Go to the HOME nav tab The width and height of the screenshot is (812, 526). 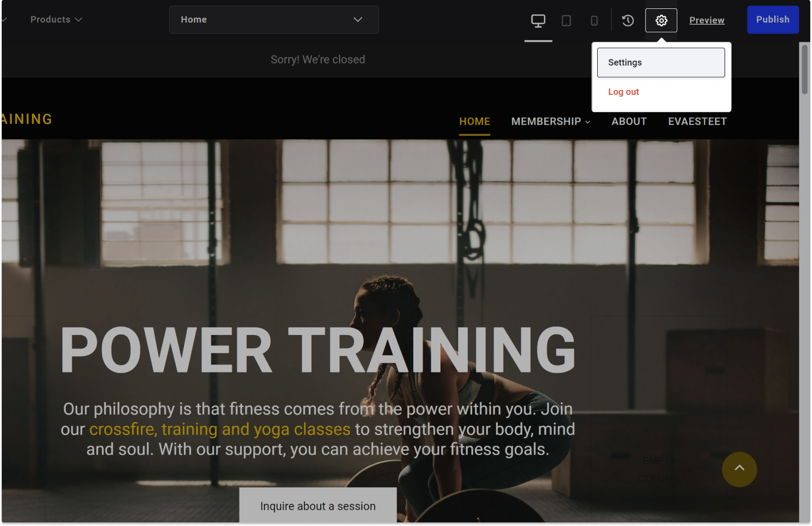474,122
